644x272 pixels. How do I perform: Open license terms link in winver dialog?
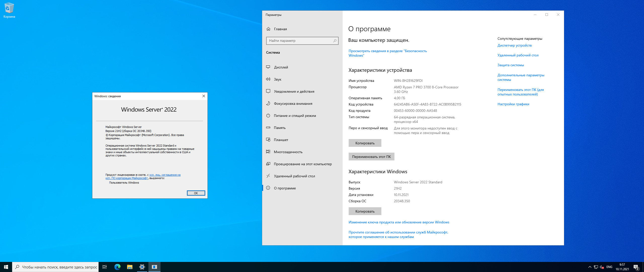(143, 176)
